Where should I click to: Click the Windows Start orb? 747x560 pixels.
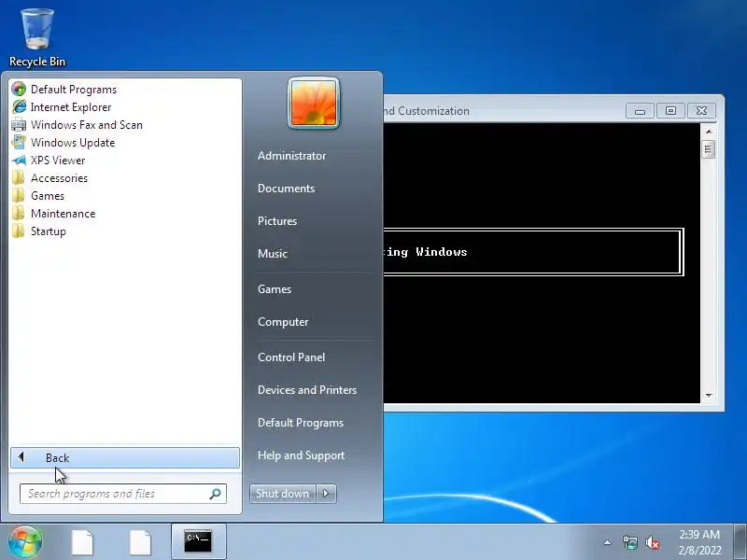tap(25, 541)
